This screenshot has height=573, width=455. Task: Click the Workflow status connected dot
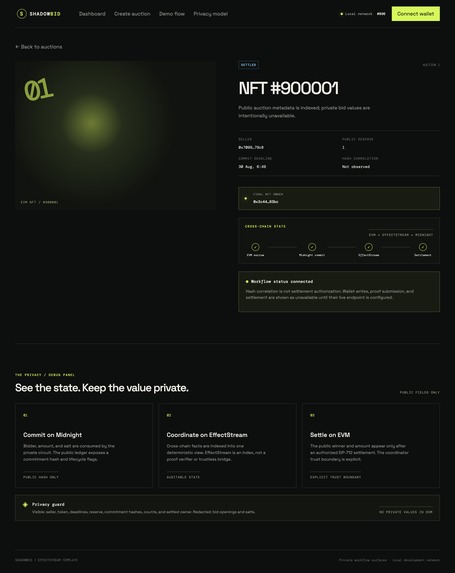[x=247, y=282]
